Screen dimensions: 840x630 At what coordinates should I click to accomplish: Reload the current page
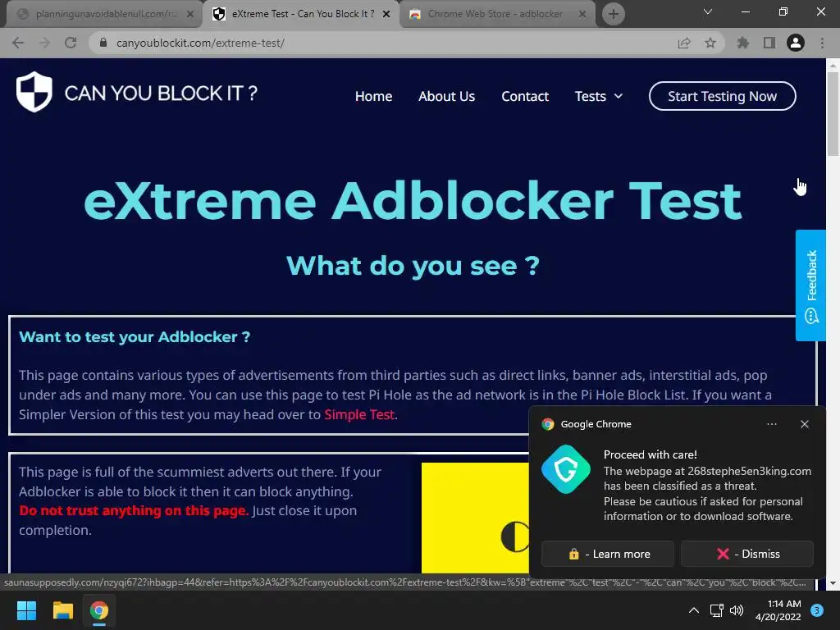pos(71,43)
